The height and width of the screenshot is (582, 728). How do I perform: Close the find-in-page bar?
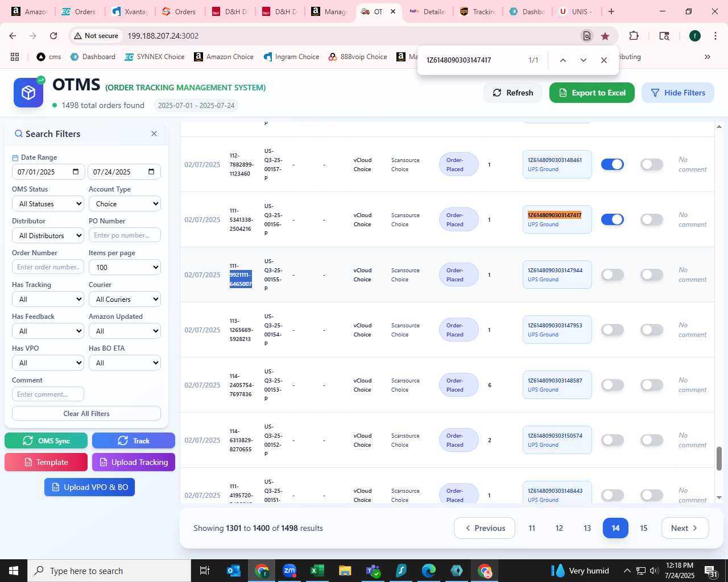(604, 60)
